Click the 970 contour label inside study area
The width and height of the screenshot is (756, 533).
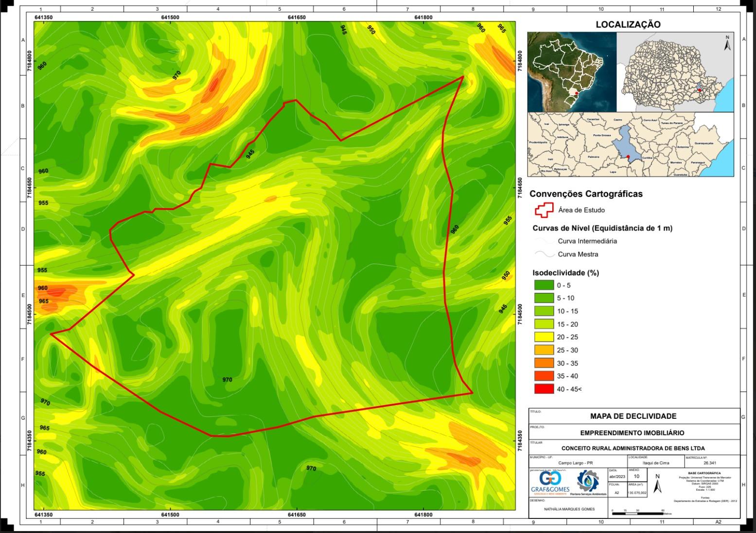tap(227, 380)
